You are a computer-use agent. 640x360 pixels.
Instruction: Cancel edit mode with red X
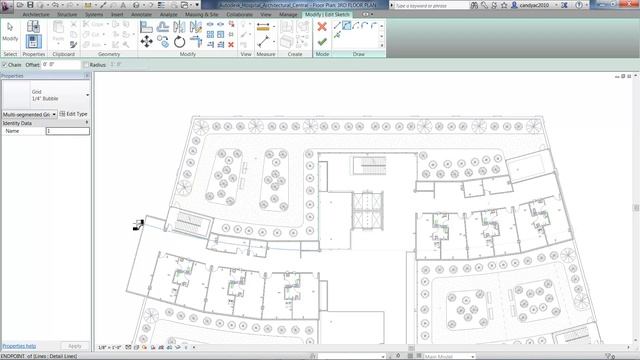point(322,27)
